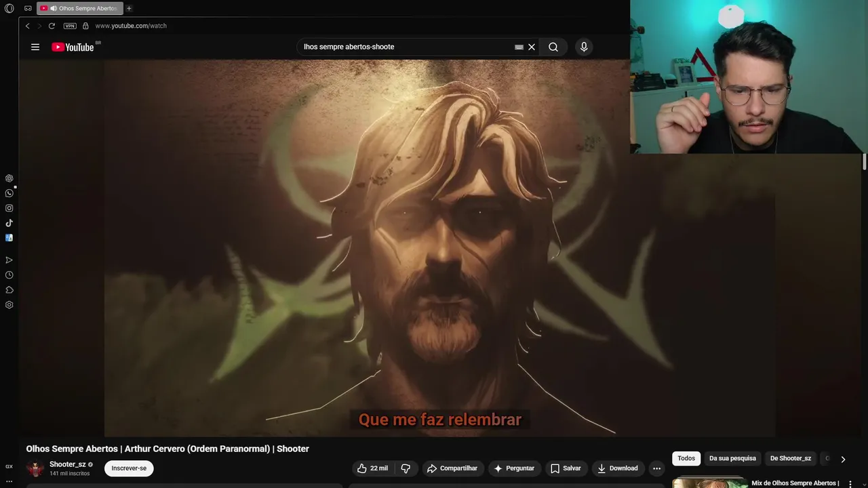Open Shooter_sz channel avatar

coord(35,468)
